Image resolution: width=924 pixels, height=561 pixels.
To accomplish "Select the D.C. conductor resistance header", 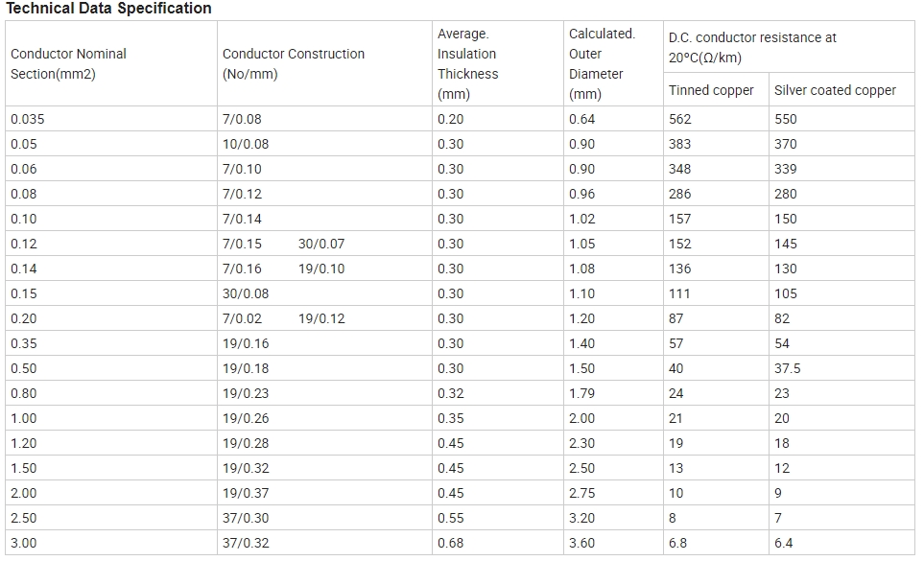I will point(789,47).
